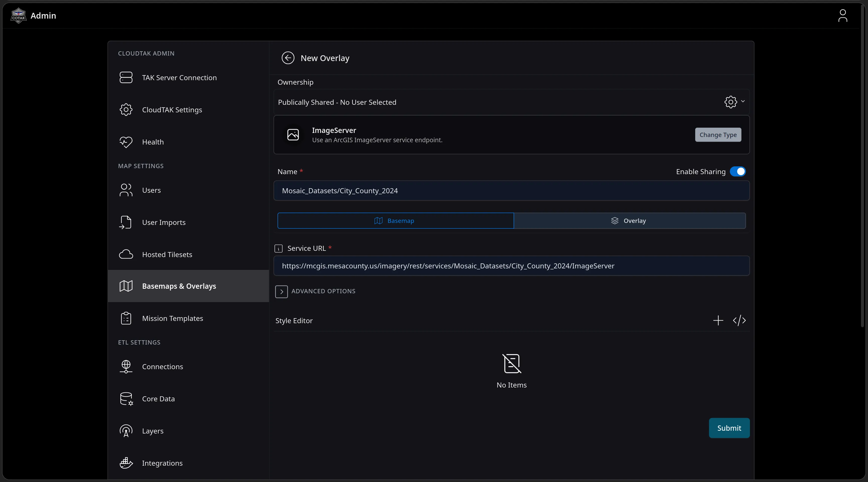Click the Service URL info icon
The image size is (868, 482).
tap(279, 249)
